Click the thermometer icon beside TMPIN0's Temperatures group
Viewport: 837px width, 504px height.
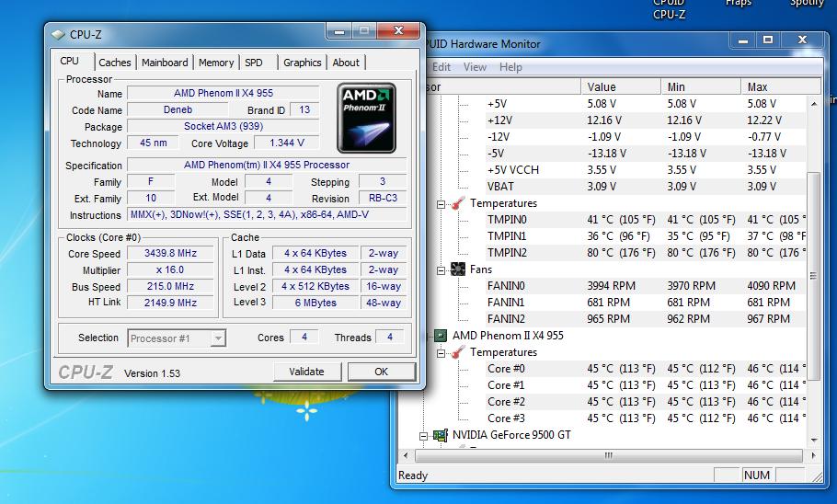coord(457,203)
